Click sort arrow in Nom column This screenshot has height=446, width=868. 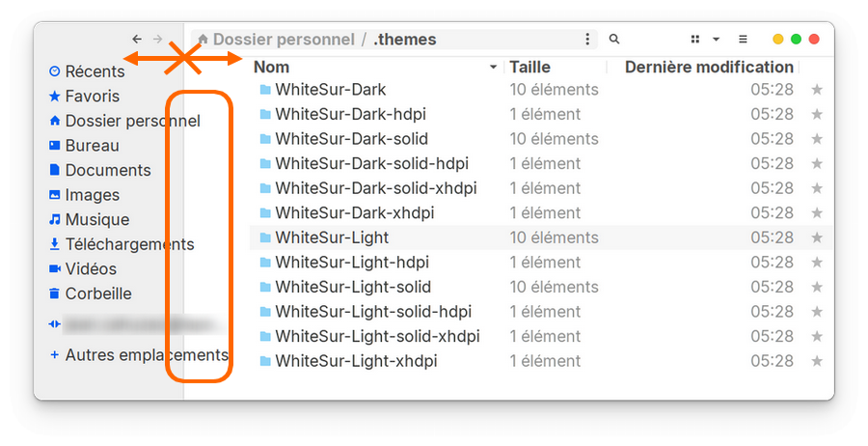pyautogui.click(x=494, y=68)
